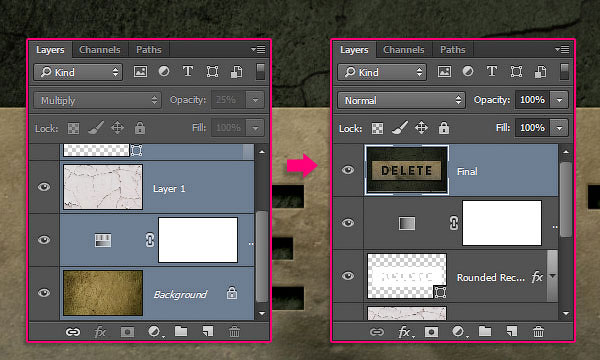Open Multiply blend mode dropdown
Screen dimensions: 600x360
(98, 100)
